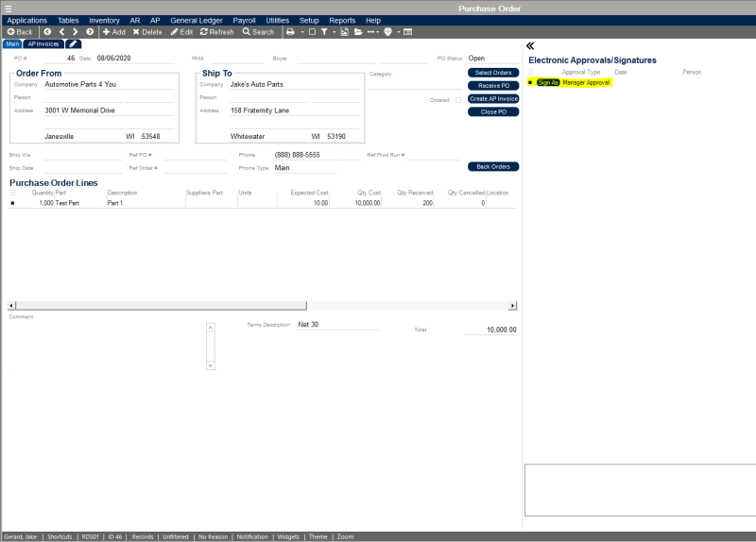Delete the current purchase order
The width and height of the screenshot is (756, 542).
[147, 32]
